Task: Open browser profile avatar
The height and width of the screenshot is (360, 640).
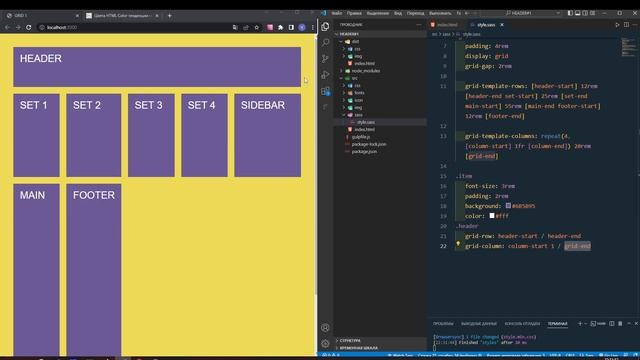Action: pyautogui.click(x=302, y=27)
